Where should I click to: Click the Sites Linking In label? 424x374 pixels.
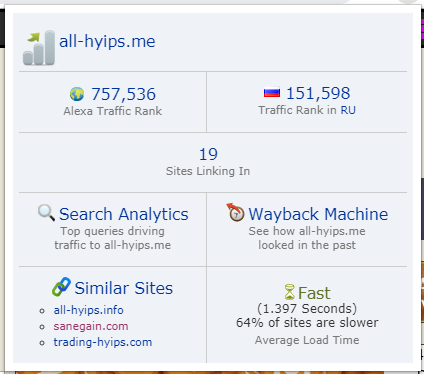208,171
